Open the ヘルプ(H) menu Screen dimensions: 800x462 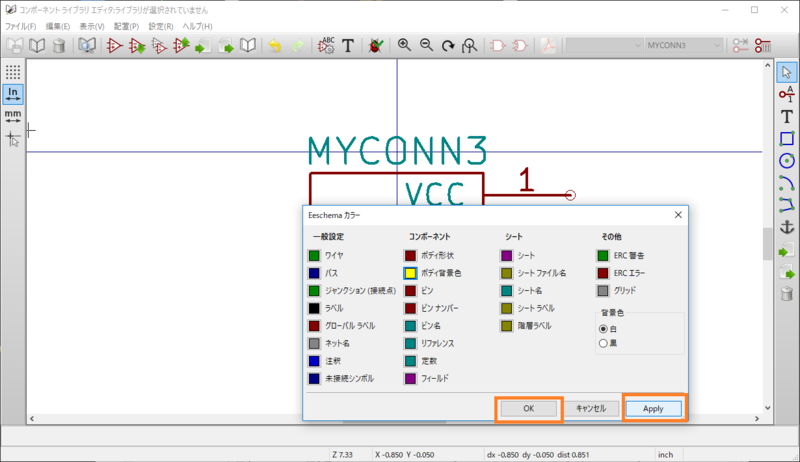(x=197, y=27)
